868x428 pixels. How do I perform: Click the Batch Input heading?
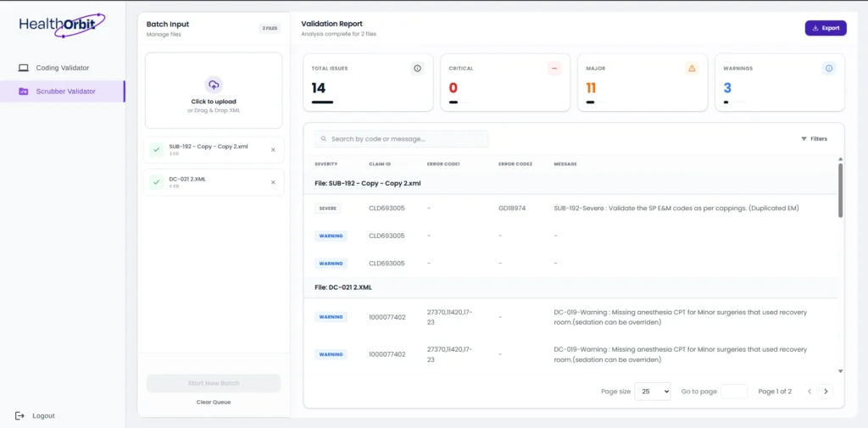pyautogui.click(x=168, y=24)
